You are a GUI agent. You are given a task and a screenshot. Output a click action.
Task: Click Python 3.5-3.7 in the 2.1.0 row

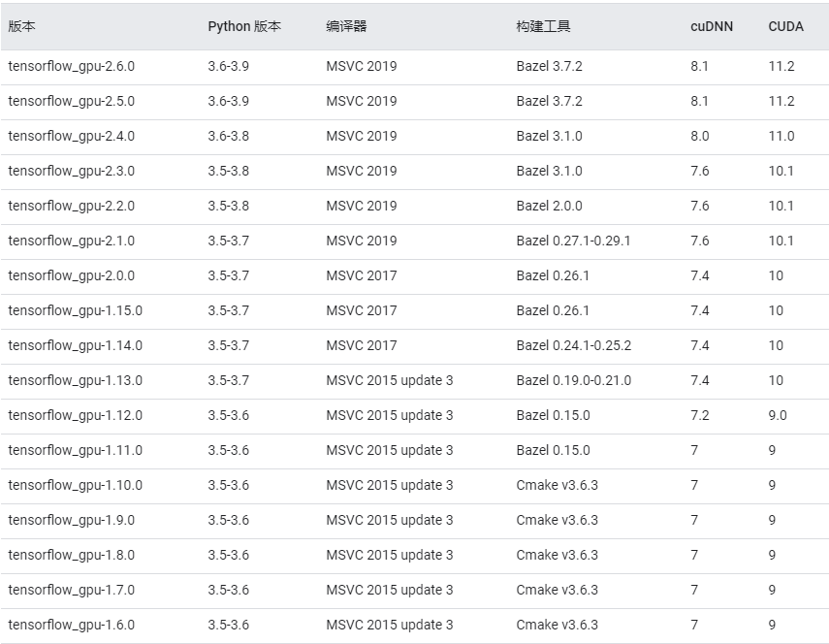tap(229, 241)
